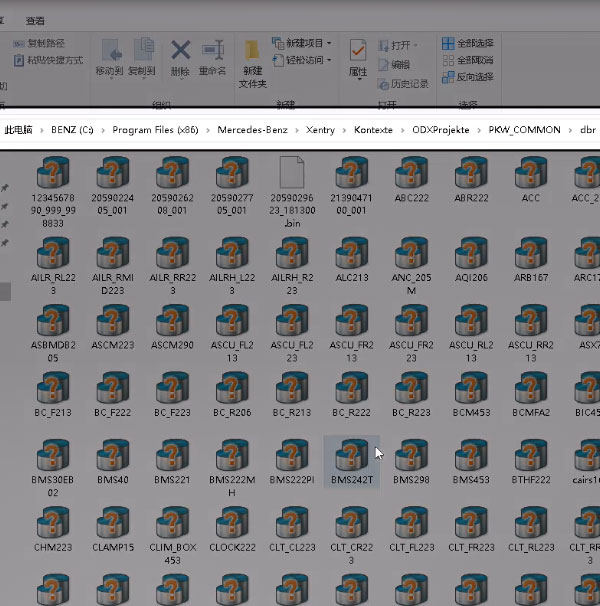Go to ODXProjekte breadcrumb
600x606 pixels.
coord(441,130)
